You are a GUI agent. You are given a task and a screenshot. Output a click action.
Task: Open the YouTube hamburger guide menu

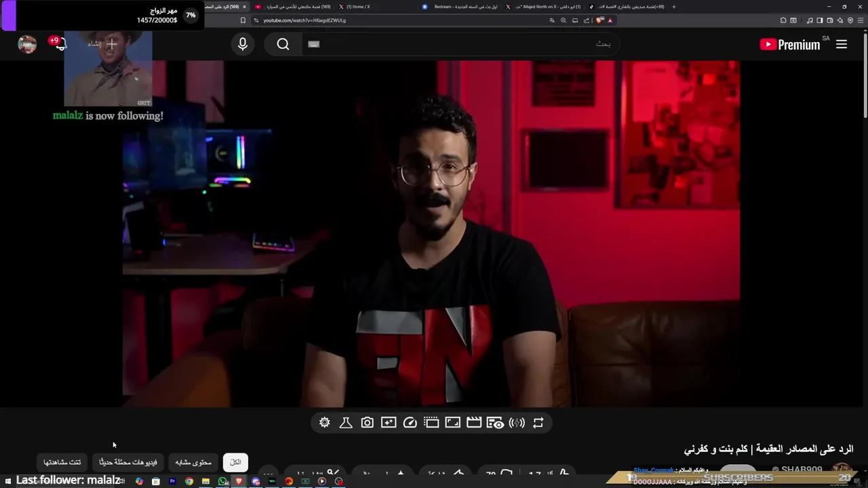pos(842,44)
